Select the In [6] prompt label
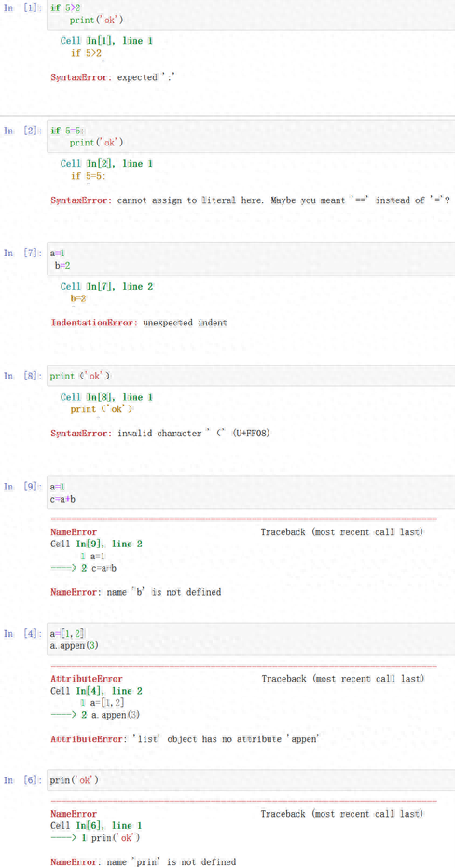 (22, 780)
